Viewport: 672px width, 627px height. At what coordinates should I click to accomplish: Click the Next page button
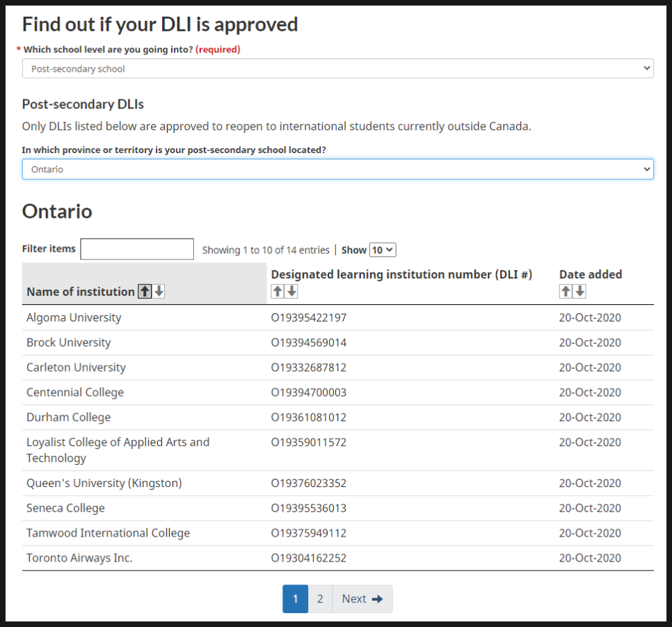click(362, 599)
